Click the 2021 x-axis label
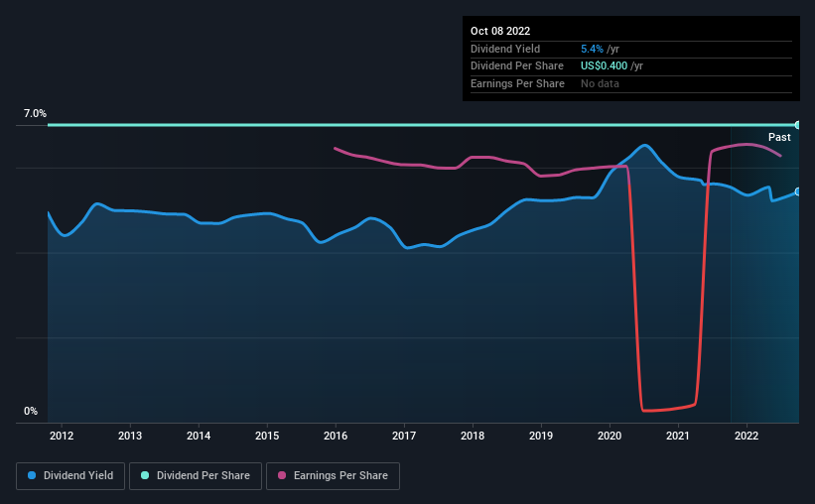Viewport: 815px width, 504px height. click(678, 436)
